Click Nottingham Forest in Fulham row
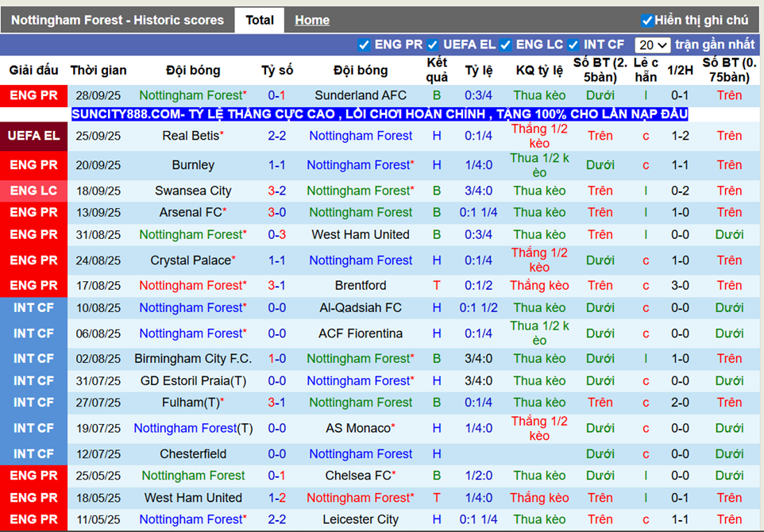The image size is (764, 532). 361,403
